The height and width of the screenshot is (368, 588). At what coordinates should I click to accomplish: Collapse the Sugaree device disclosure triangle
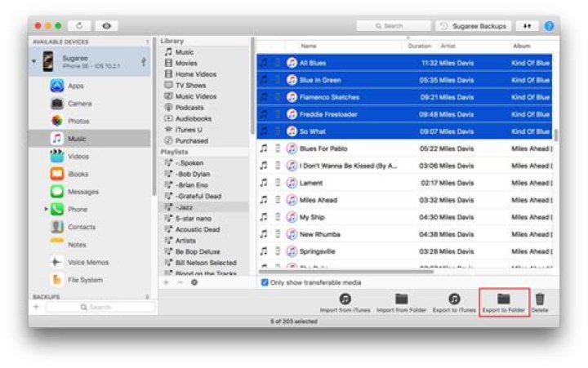[x=34, y=61]
